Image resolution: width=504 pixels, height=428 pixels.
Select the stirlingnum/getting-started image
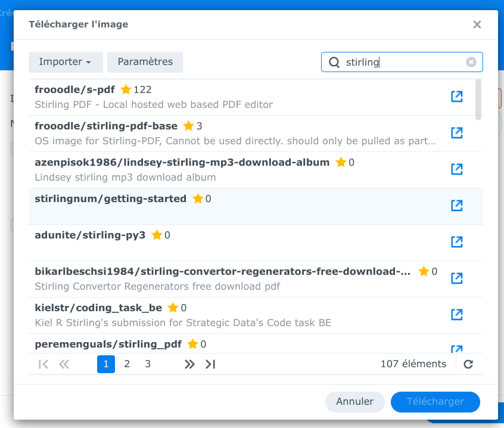(256, 206)
